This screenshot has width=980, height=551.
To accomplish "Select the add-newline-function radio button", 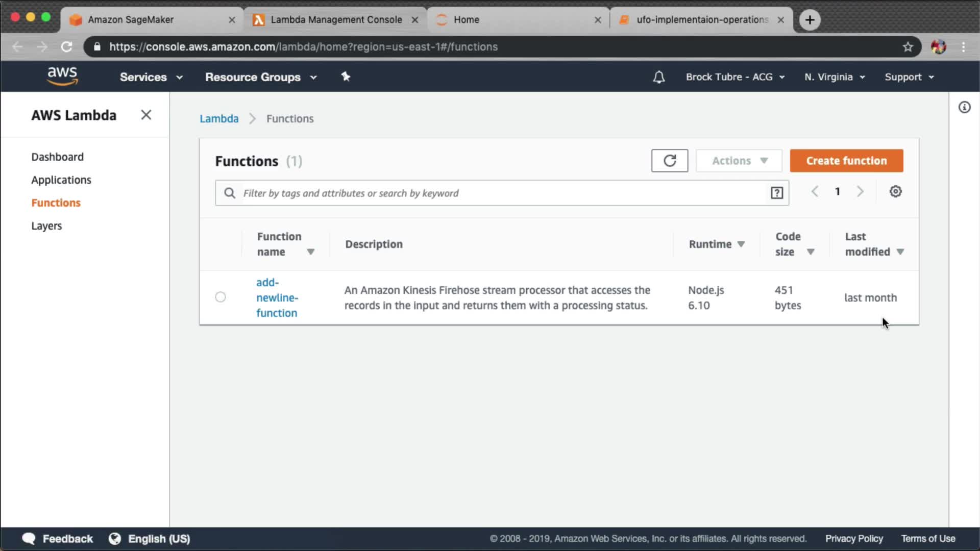I will click(220, 297).
